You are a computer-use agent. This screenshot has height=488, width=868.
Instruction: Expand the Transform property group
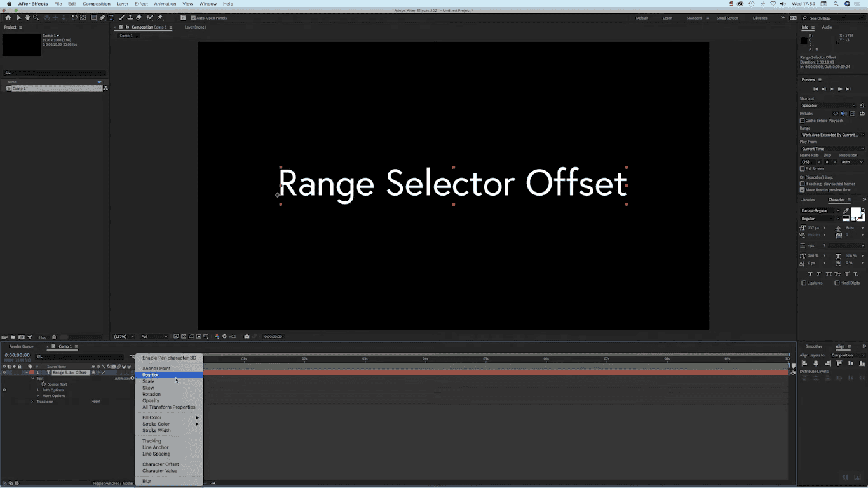(x=32, y=401)
